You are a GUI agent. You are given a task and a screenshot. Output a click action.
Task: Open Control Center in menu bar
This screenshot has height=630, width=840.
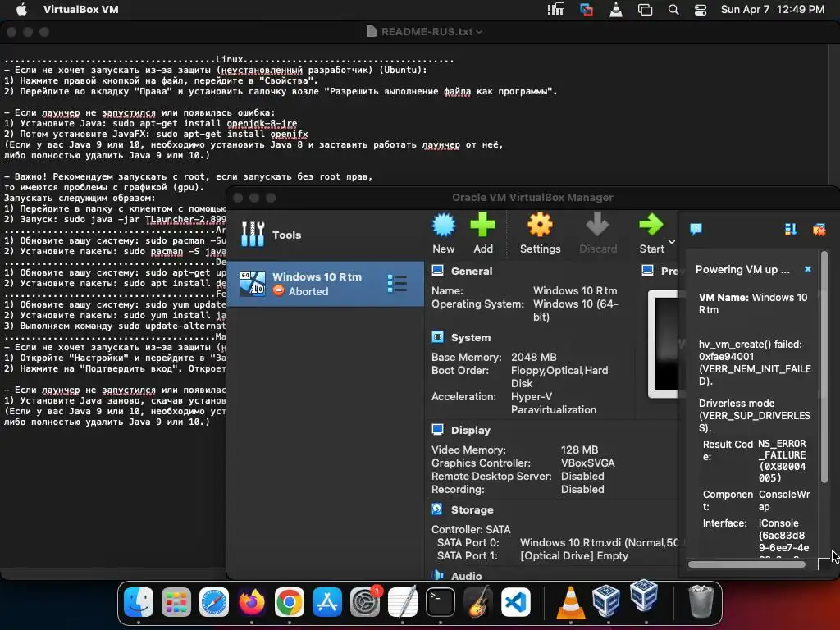(701, 10)
